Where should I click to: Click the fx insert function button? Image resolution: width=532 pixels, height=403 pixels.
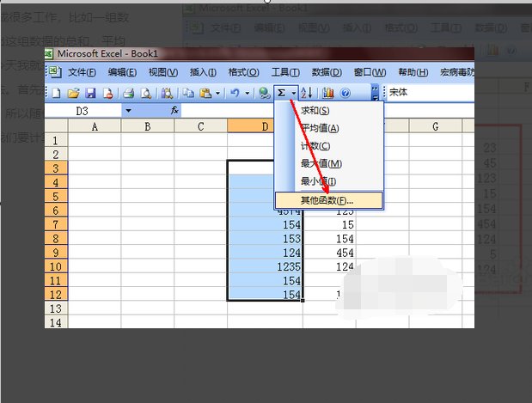[x=174, y=111]
